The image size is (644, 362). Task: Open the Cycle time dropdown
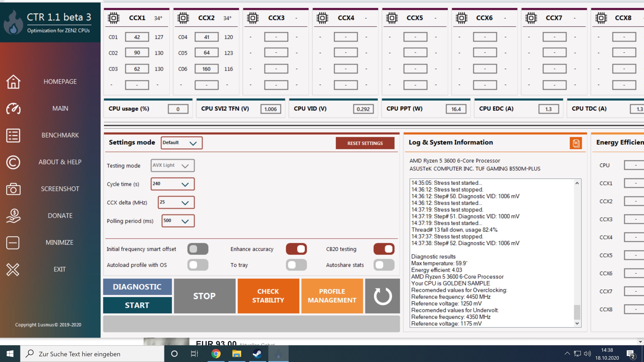(173, 184)
